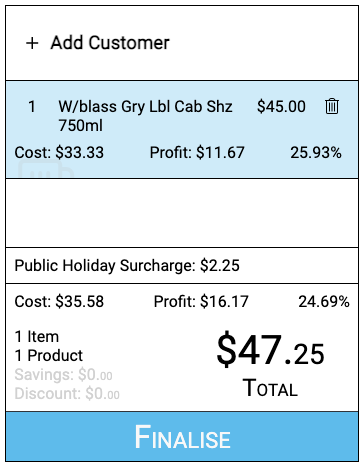Screen dimensions: 364x468
Task: Click the 24.69% total margin
Action: (x=324, y=302)
